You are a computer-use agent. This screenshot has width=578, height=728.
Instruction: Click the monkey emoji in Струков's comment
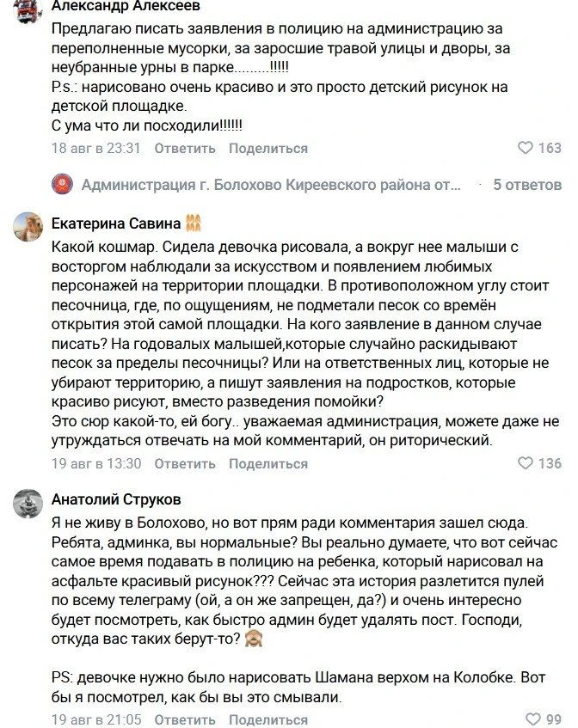click(254, 639)
